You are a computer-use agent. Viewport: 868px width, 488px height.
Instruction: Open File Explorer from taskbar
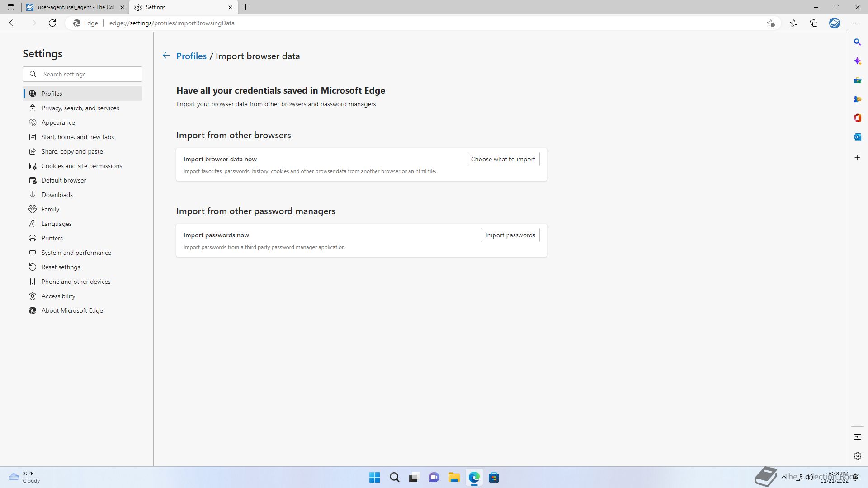pos(454,478)
